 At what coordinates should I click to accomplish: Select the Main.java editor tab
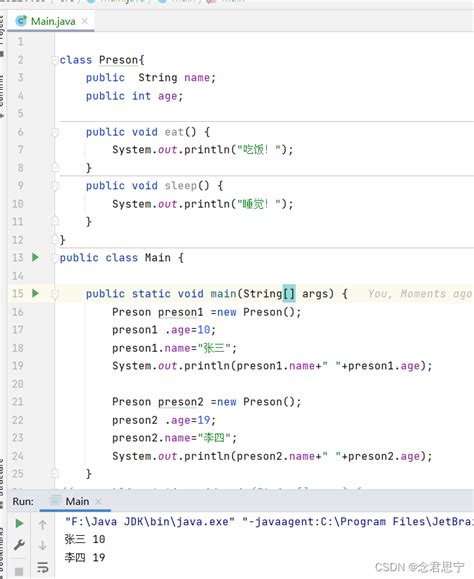(x=53, y=21)
